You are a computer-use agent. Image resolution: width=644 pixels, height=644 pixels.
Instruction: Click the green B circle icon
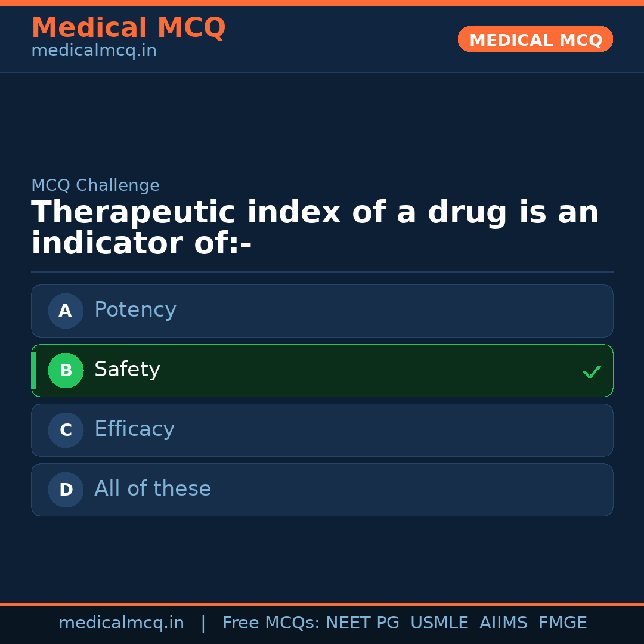(x=66, y=370)
